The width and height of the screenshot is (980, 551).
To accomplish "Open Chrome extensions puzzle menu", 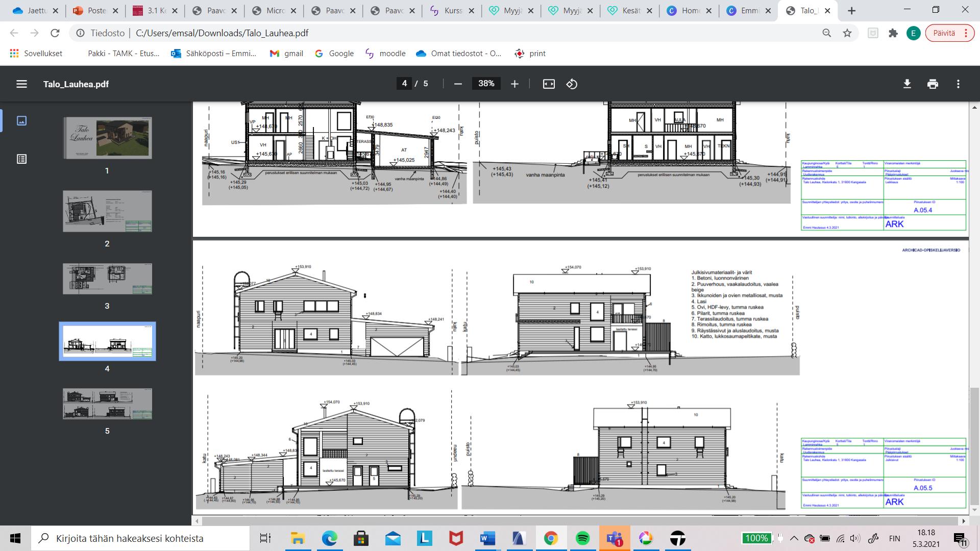I will [893, 33].
